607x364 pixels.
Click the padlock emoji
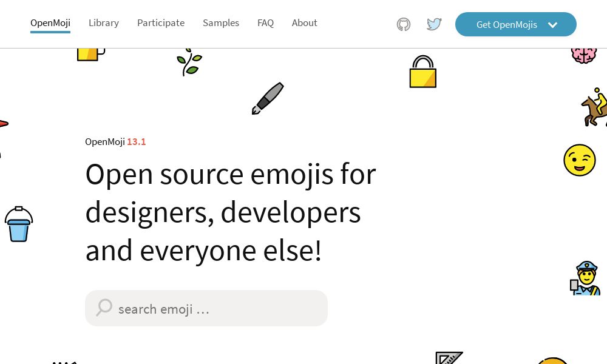422,72
